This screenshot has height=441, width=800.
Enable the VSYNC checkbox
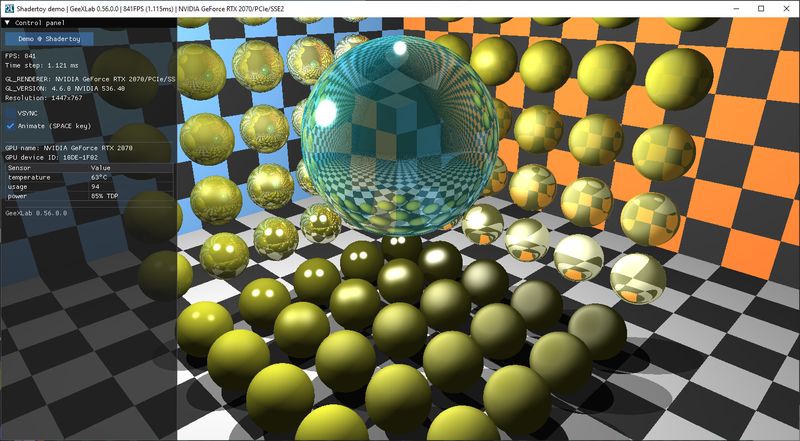point(10,113)
